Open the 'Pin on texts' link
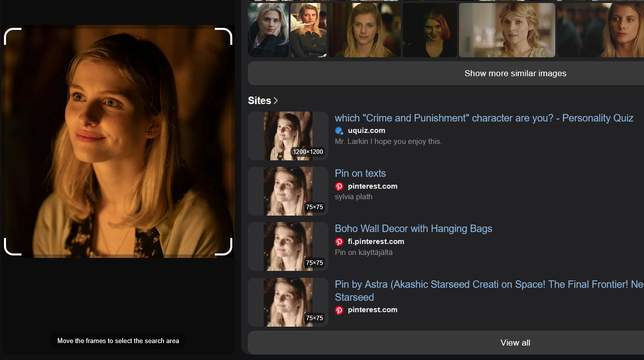 (x=360, y=173)
